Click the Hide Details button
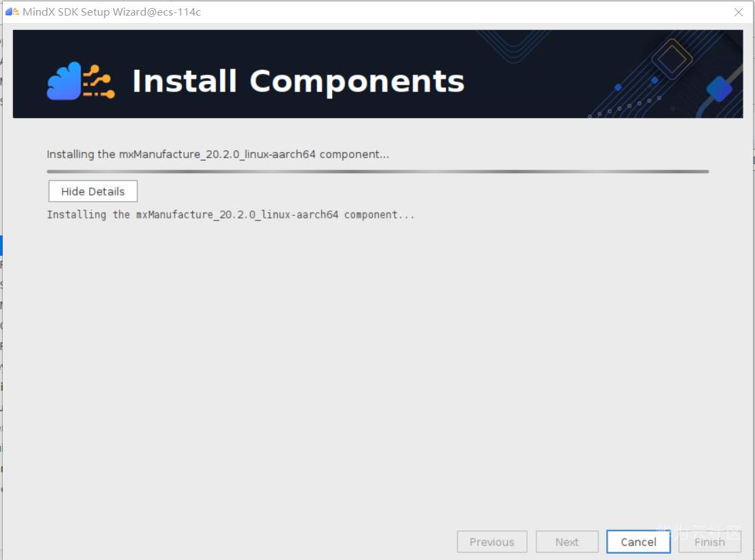Image resolution: width=755 pixels, height=560 pixels. [x=93, y=191]
